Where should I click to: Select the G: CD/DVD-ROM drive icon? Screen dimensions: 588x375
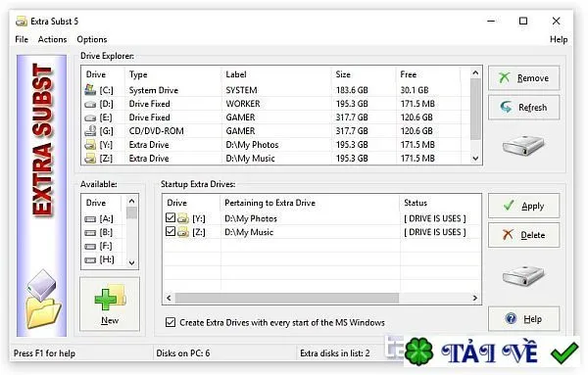point(90,131)
